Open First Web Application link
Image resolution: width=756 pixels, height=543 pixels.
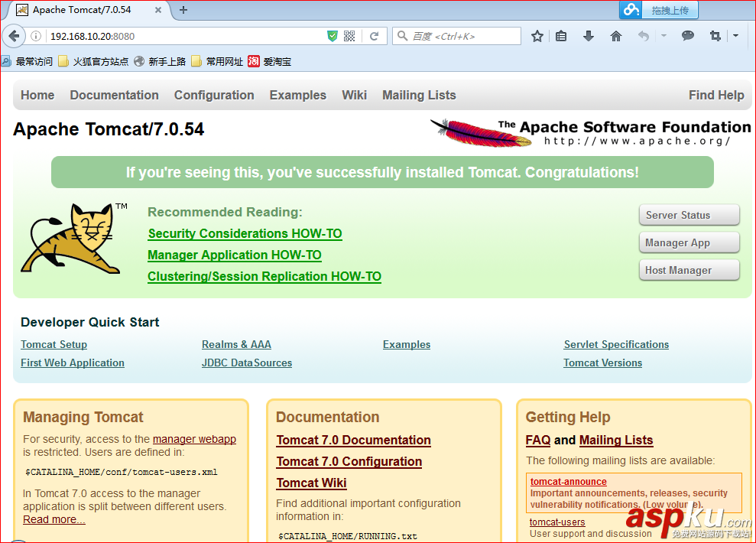coord(73,363)
